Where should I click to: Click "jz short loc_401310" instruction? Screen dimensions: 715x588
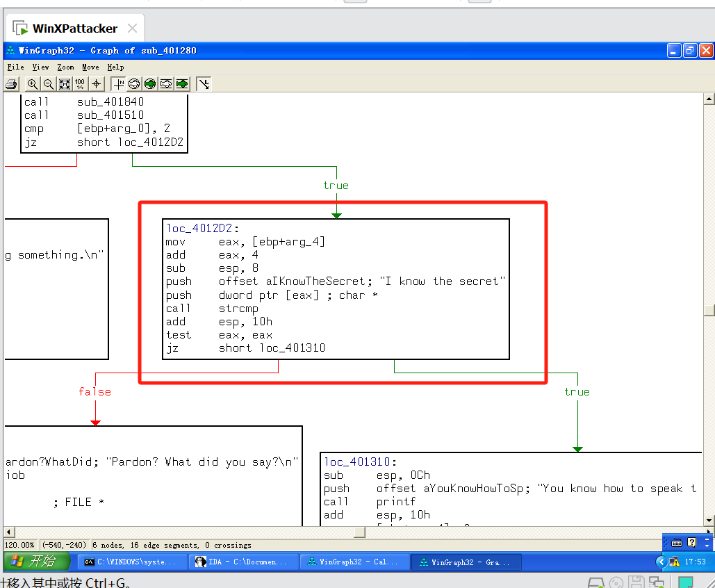245,348
